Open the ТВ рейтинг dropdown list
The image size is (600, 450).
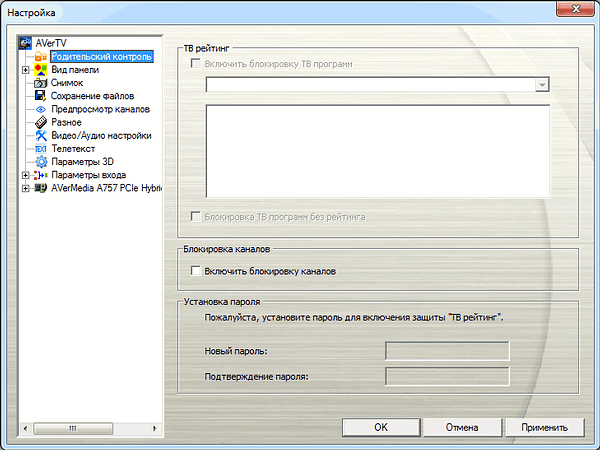click(x=542, y=85)
